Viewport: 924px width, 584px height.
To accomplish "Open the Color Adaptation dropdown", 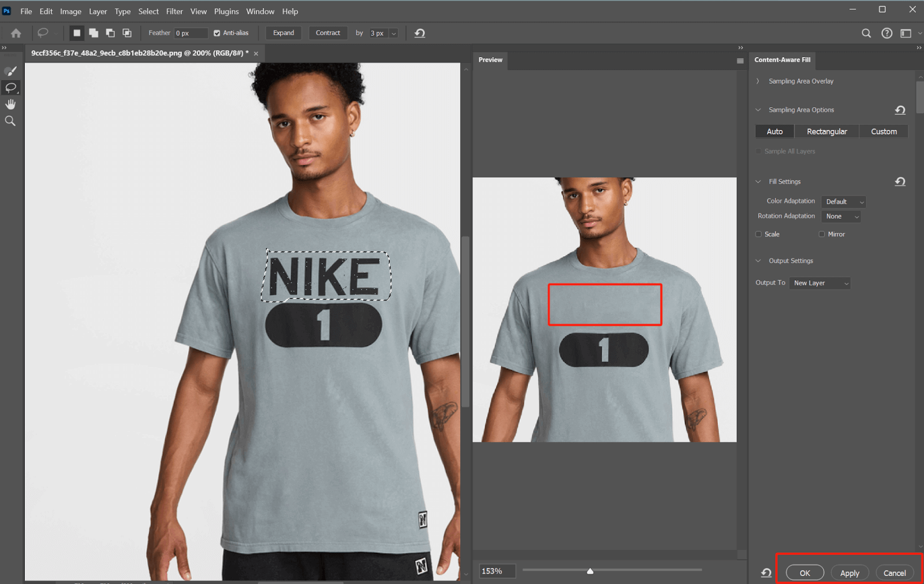I will coord(843,201).
